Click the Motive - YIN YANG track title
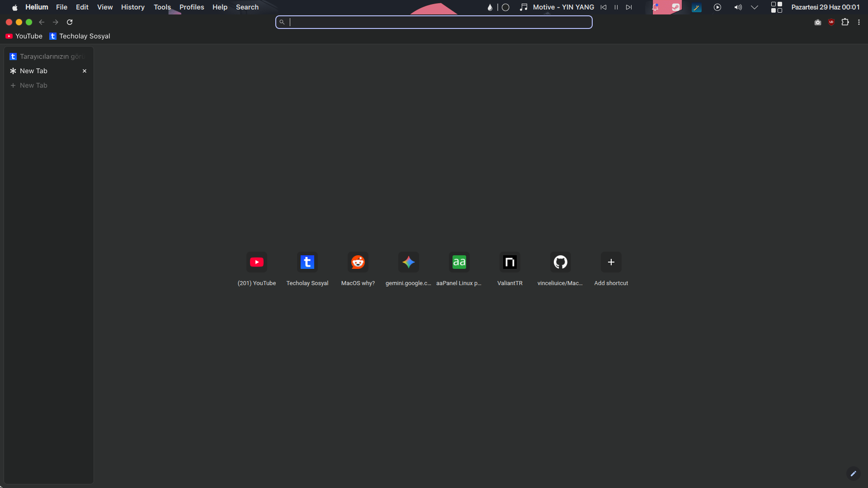Screen dimensions: 868x488 tap(563, 7)
